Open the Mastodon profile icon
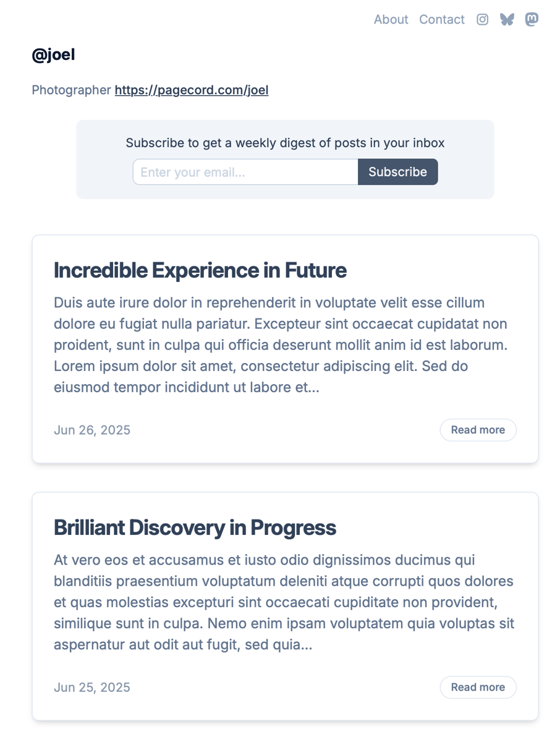560x742 pixels. (x=532, y=20)
